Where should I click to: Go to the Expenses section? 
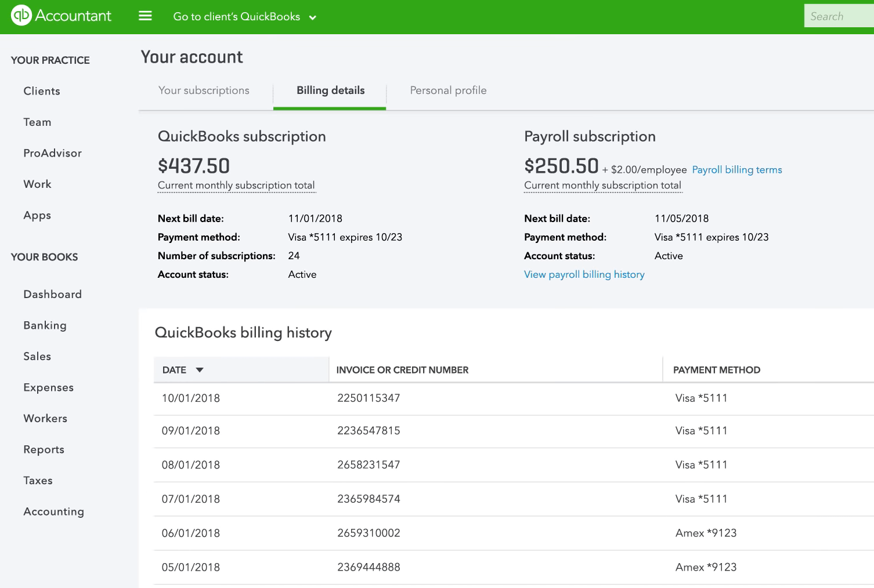48,387
